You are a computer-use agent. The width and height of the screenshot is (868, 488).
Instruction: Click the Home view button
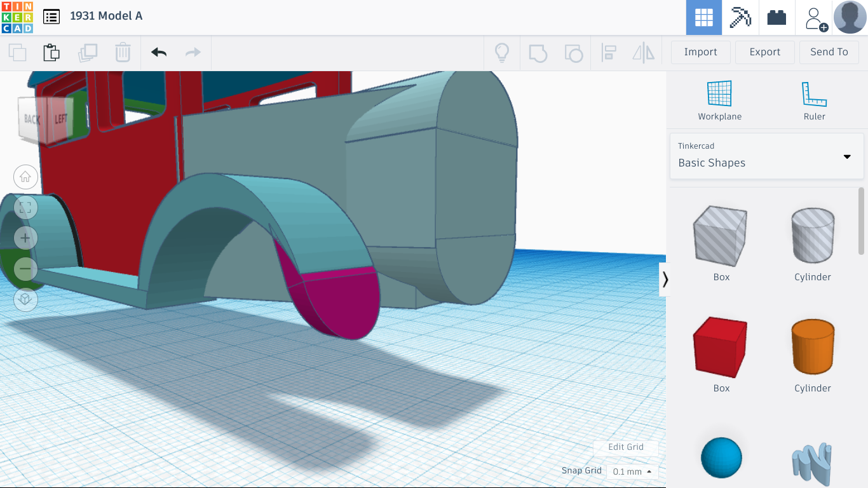click(25, 177)
